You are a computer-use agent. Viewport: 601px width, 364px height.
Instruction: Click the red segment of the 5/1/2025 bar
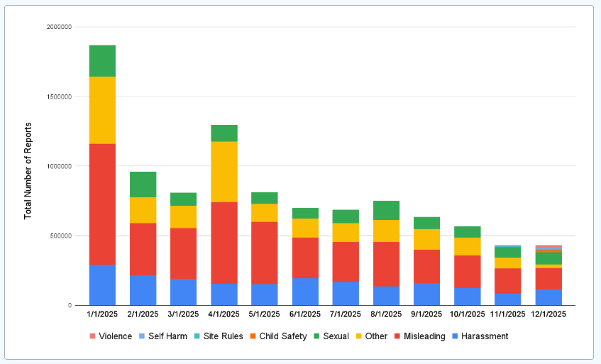265,253
